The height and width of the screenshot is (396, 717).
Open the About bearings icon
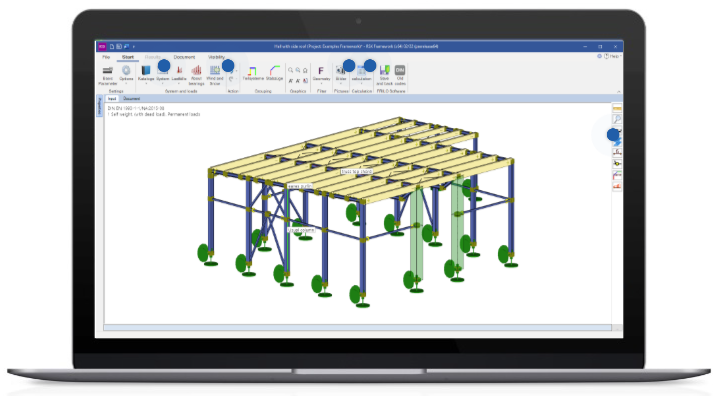[x=196, y=70]
